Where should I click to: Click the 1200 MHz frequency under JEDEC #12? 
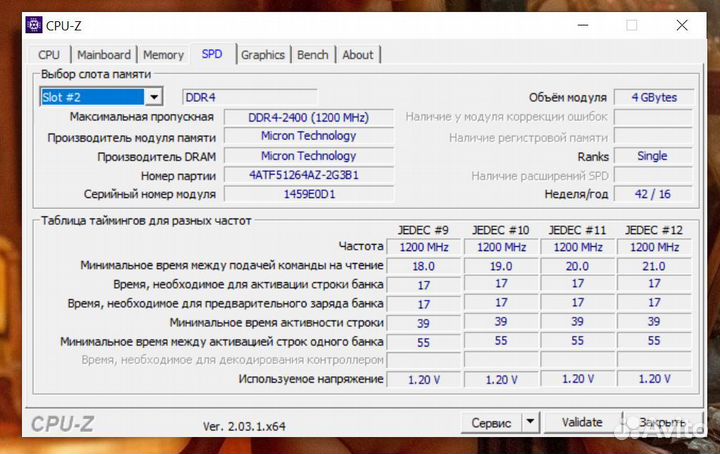point(654,247)
